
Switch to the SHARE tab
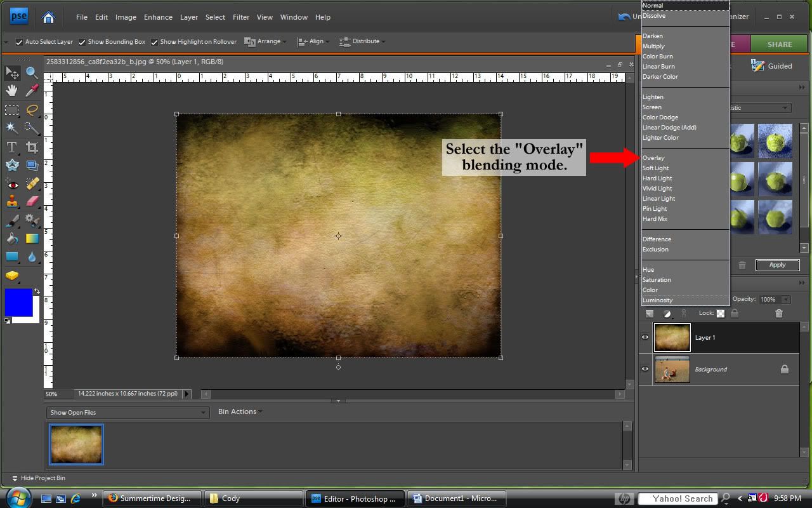tap(779, 44)
